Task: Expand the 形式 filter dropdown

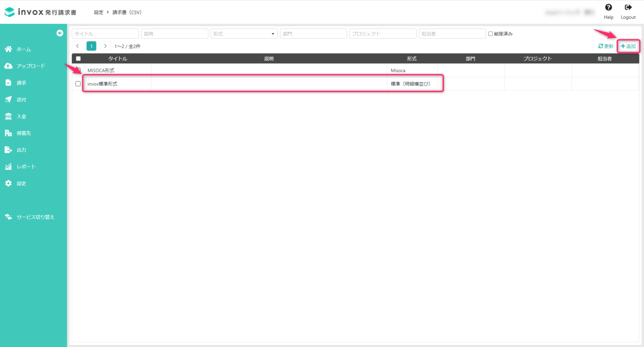Action: pos(244,34)
